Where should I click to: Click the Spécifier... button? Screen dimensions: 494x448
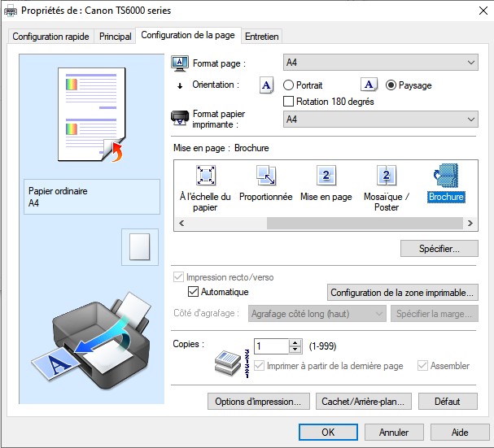(439, 249)
